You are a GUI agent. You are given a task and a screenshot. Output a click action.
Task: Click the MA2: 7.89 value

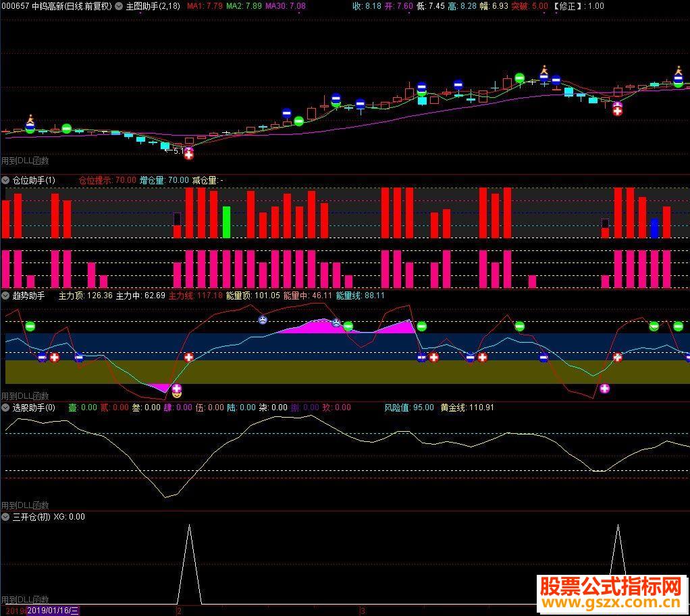point(244,6)
